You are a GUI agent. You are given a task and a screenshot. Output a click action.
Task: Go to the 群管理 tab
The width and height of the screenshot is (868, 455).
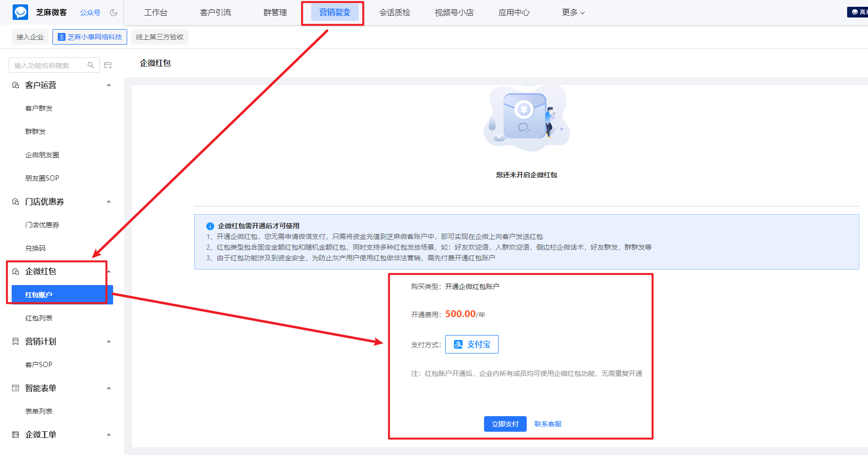click(x=275, y=13)
